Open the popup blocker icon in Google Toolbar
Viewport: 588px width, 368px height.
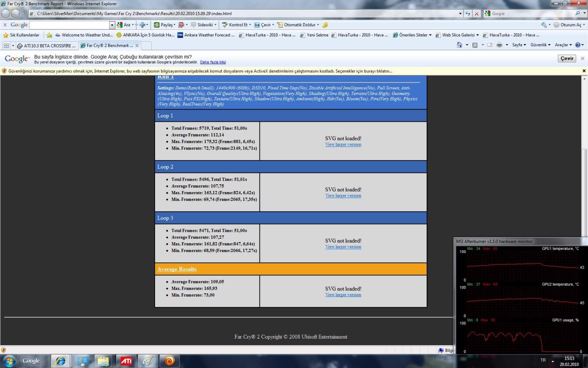point(181,25)
